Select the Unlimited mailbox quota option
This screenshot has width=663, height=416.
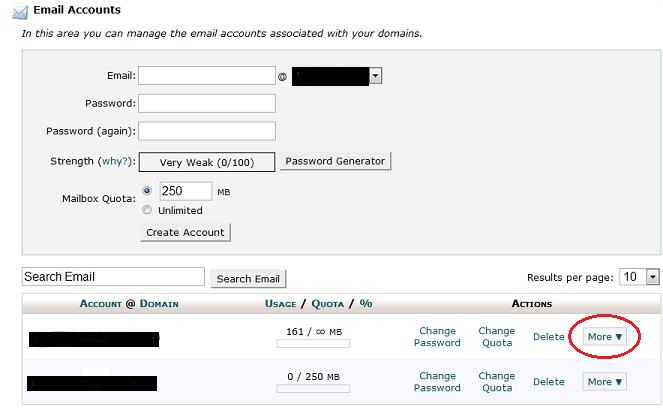click(x=147, y=210)
